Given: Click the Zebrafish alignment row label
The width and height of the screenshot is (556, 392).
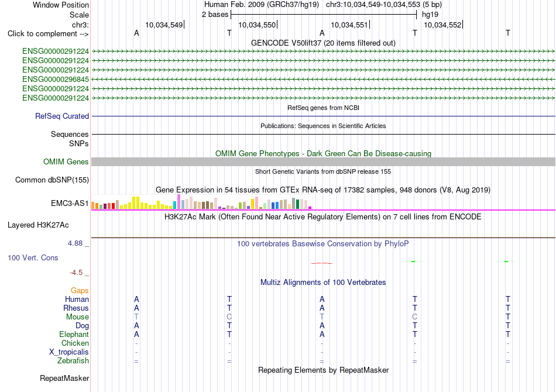Looking at the screenshot, I should (73, 360).
